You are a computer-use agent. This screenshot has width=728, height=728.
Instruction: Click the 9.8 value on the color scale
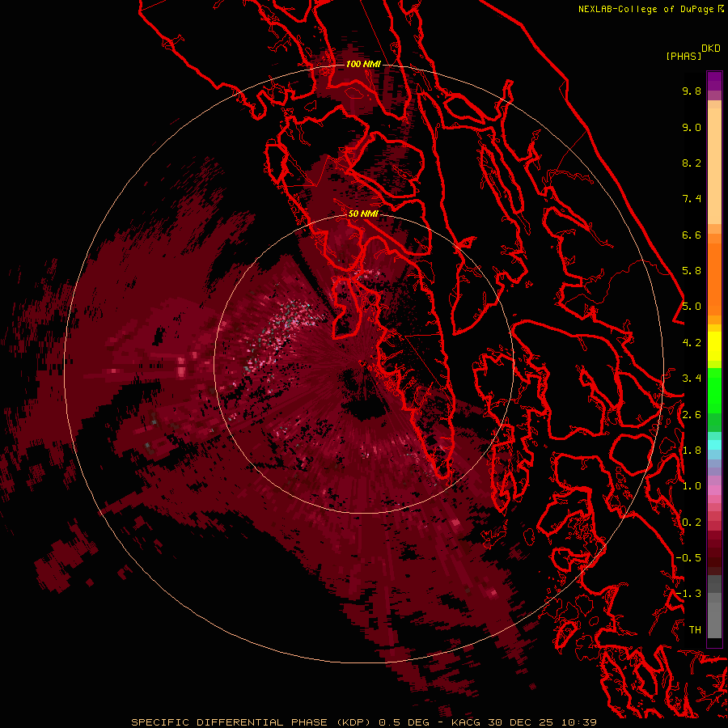(x=692, y=91)
